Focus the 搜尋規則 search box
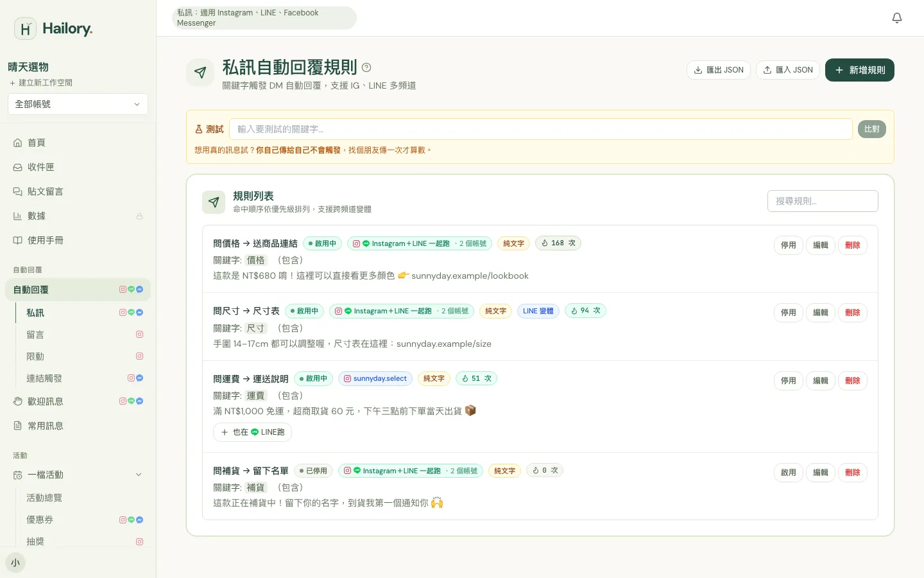The image size is (924, 578). 823,201
